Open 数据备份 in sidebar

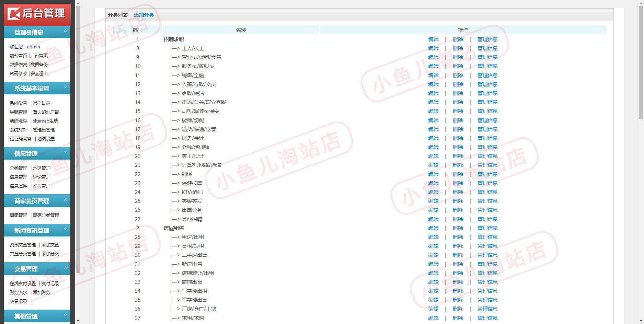[39, 65]
